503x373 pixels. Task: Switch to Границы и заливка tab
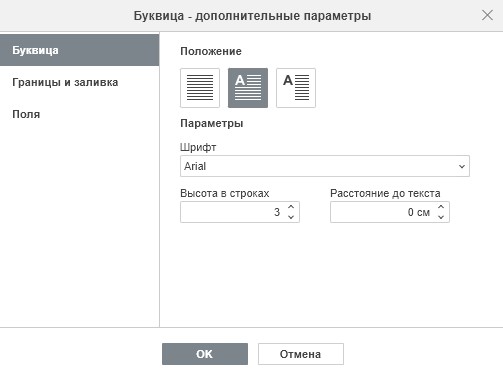79,82
